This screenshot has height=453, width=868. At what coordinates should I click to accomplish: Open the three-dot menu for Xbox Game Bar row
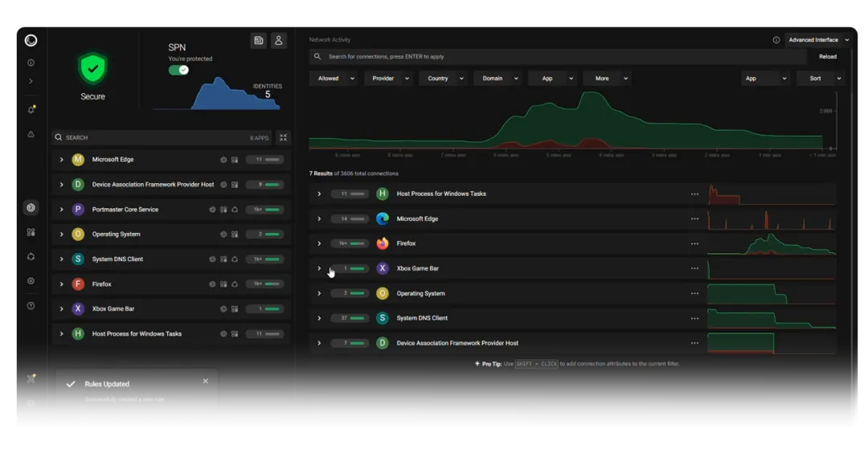(694, 269)
